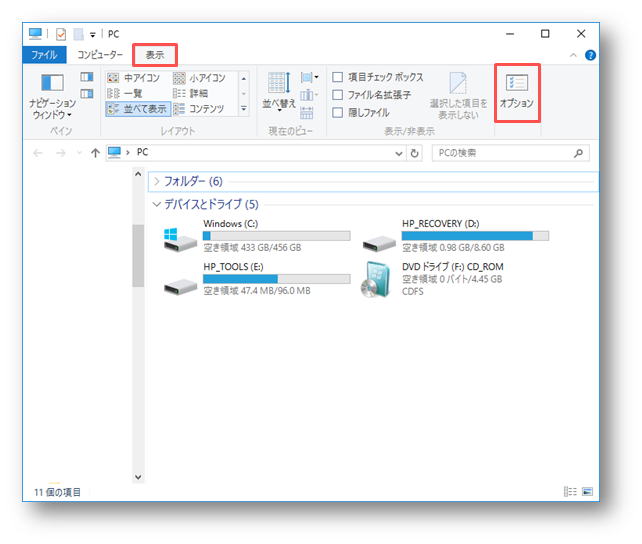The height and width of the screenshot is (544, 642).
Task: Switch to large icons view in status bar
Action: pos(587,491)
